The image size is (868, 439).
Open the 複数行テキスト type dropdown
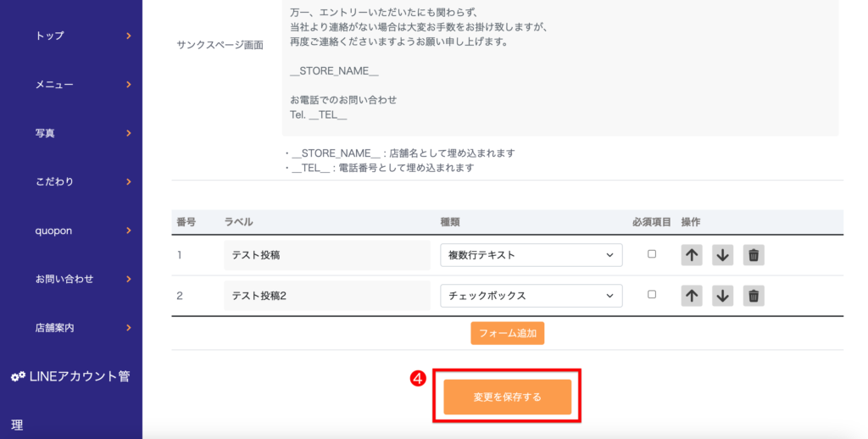click(531, 255)
